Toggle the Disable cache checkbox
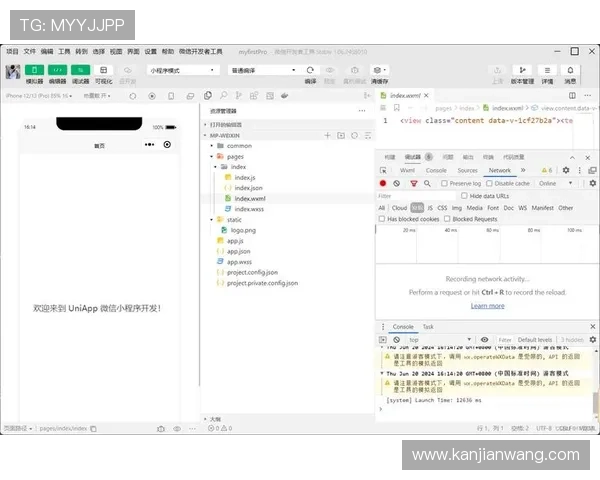The image size is (600, 480). pyautogui.click(x=491, y=184)
